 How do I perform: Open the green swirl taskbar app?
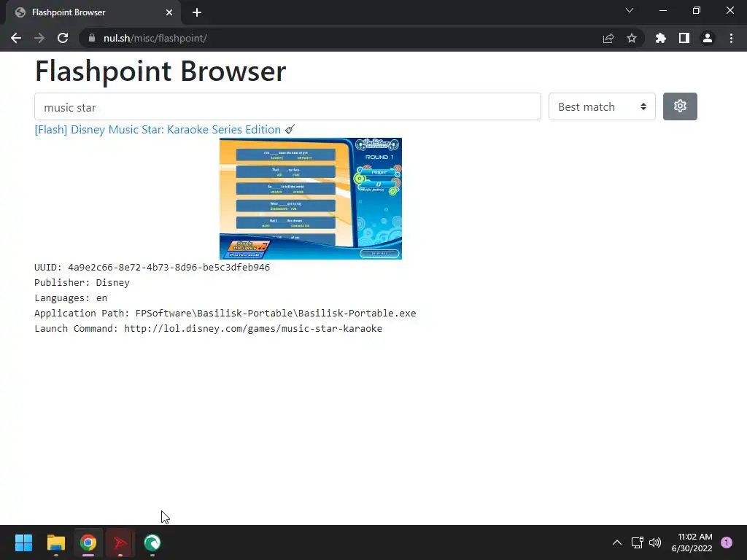pos(152,542)
